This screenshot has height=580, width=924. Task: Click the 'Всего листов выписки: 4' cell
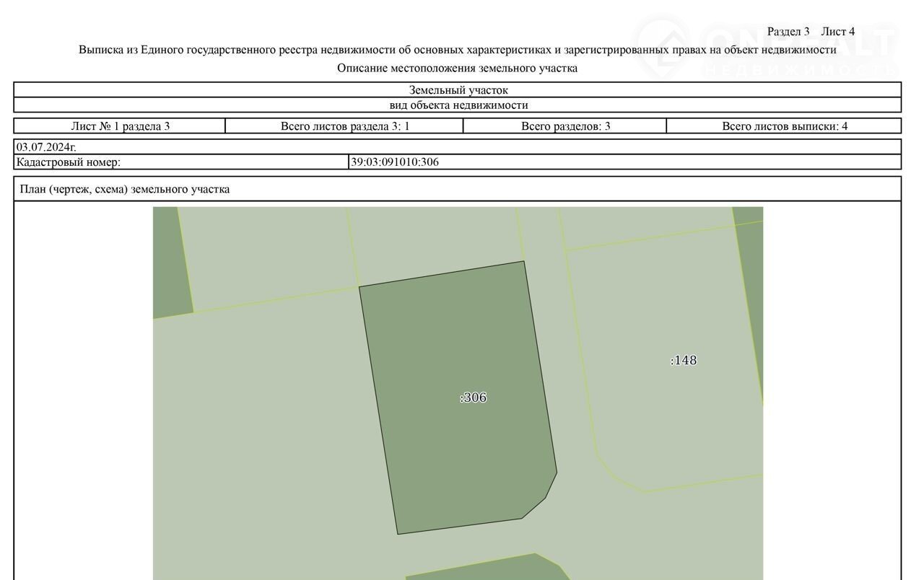point(784,126)
